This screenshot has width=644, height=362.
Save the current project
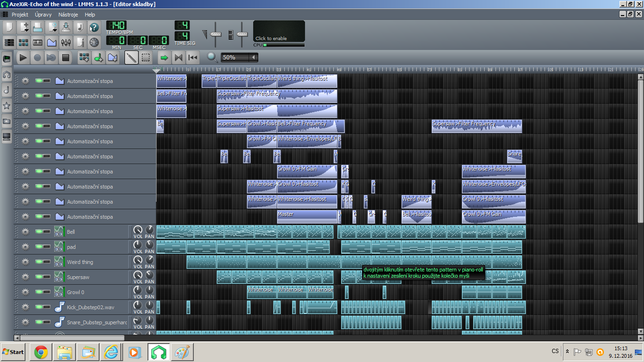[x=66, y=27]
